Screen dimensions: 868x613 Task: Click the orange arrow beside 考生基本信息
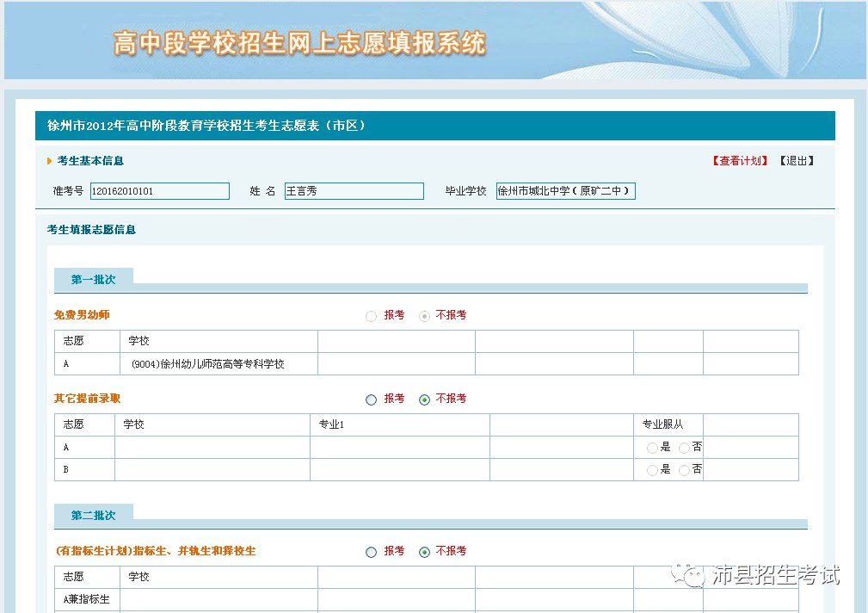pos(50,161)
